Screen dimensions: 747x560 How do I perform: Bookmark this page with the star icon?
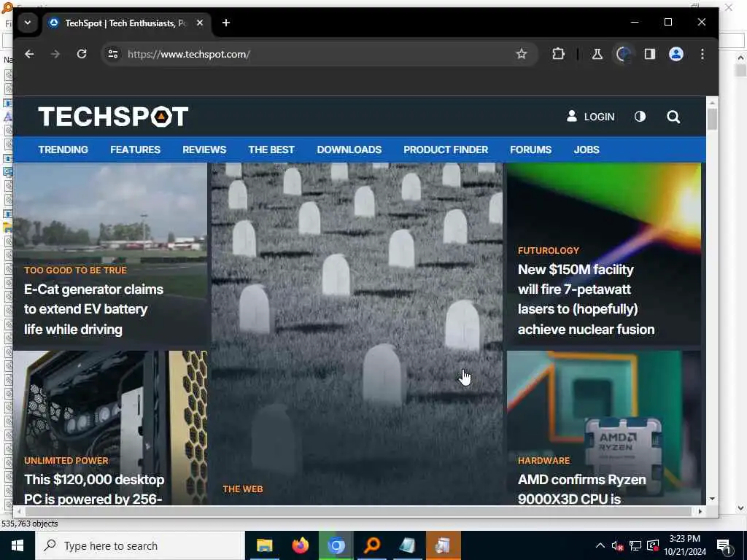(522, 54)
